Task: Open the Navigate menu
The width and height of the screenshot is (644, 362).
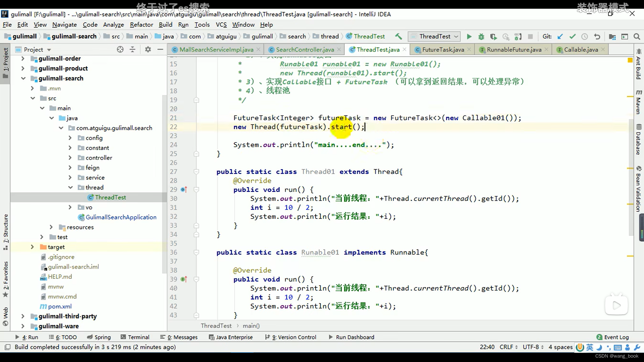Action: [64, 24]
